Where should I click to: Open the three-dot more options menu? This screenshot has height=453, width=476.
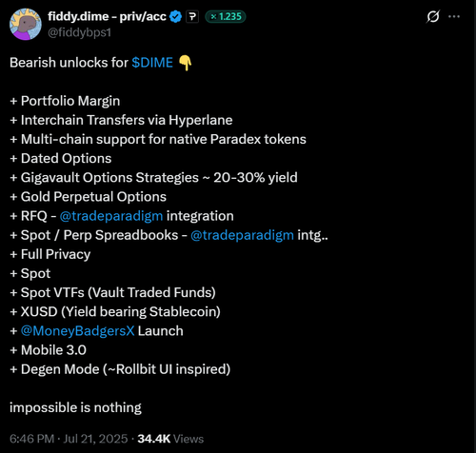click(x=454, y=16)
